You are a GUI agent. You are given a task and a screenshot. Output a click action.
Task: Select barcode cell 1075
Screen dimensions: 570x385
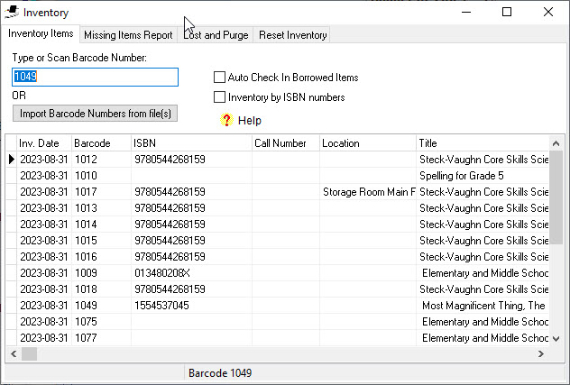click(x=101, y=322)
